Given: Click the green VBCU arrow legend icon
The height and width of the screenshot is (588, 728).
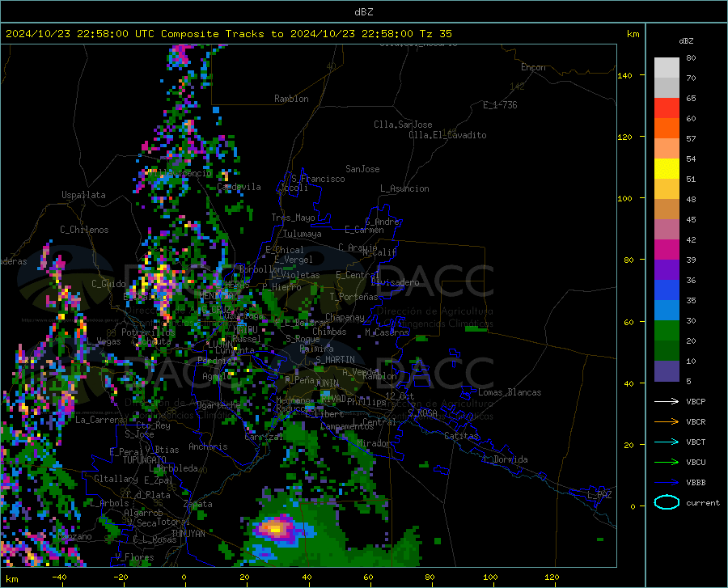Looking at the screenshot, I should [x=667, y=463].
